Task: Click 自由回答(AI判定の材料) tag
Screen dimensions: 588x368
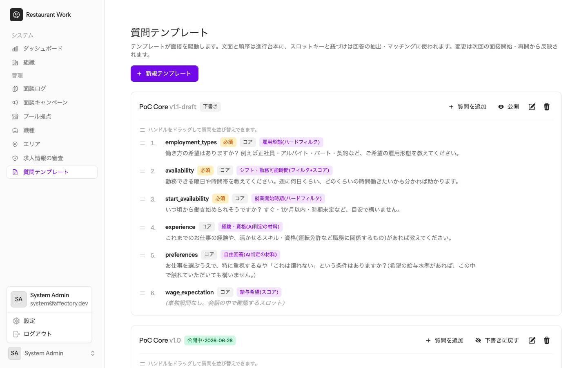Action: click(250, 255)
